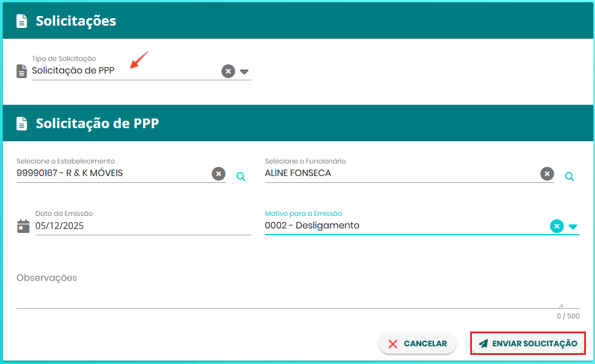
Task: Search establishments with the magnifier icon
Action: [241, 177]
